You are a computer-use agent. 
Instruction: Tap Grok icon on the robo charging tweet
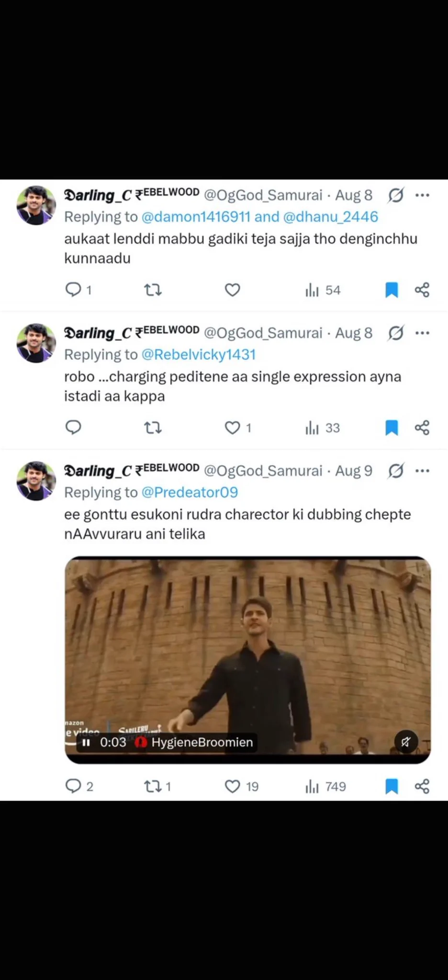coord(396,333)
